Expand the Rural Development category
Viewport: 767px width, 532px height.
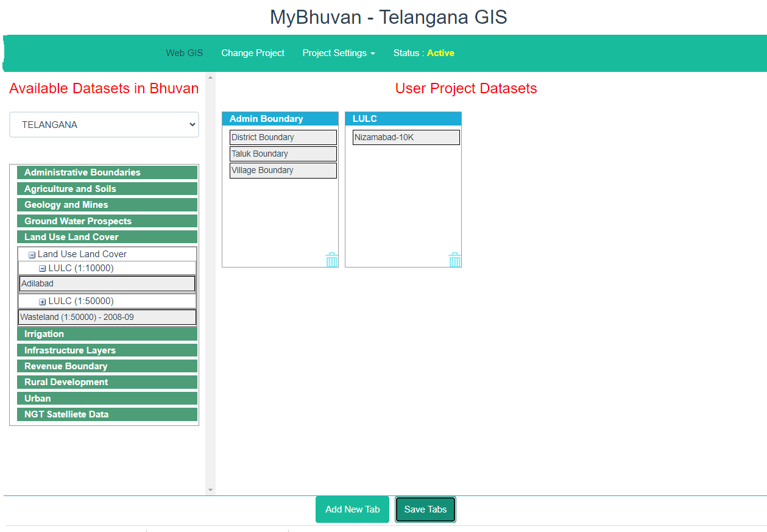(x=107, y=382)
